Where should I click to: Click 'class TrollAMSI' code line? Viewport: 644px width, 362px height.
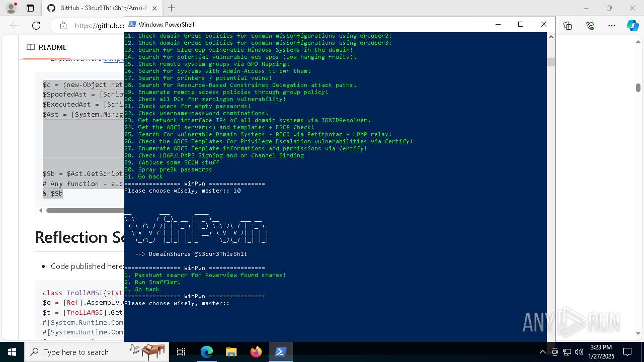click(x=83, y=293)
